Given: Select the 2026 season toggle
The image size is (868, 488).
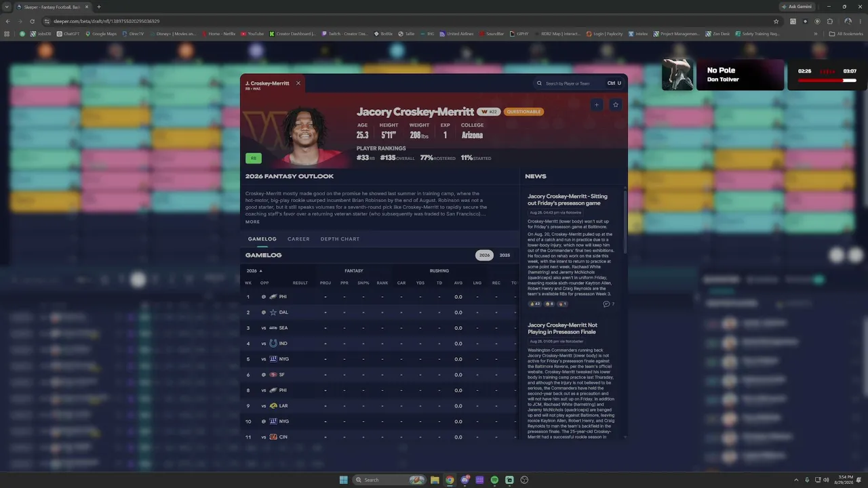Looking at the screenshot, I should (484, 256).
